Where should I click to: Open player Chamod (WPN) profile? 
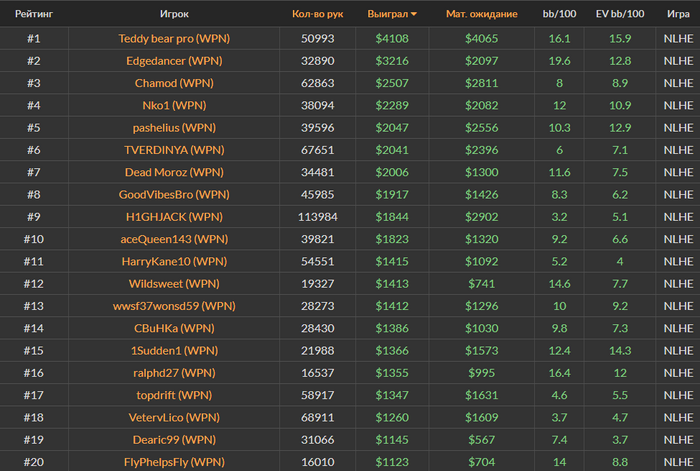[x=174, y=83]
